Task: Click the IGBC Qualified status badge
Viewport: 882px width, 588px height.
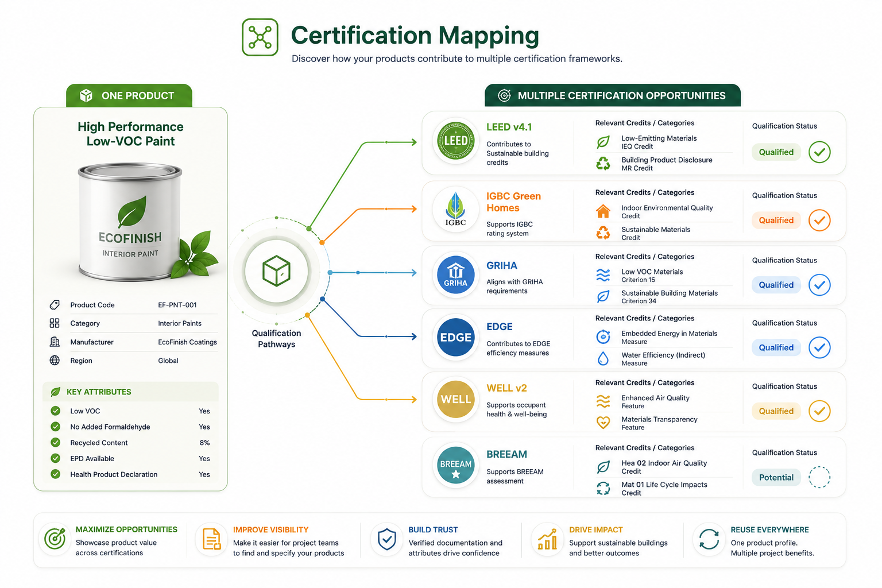Action: 776,220
